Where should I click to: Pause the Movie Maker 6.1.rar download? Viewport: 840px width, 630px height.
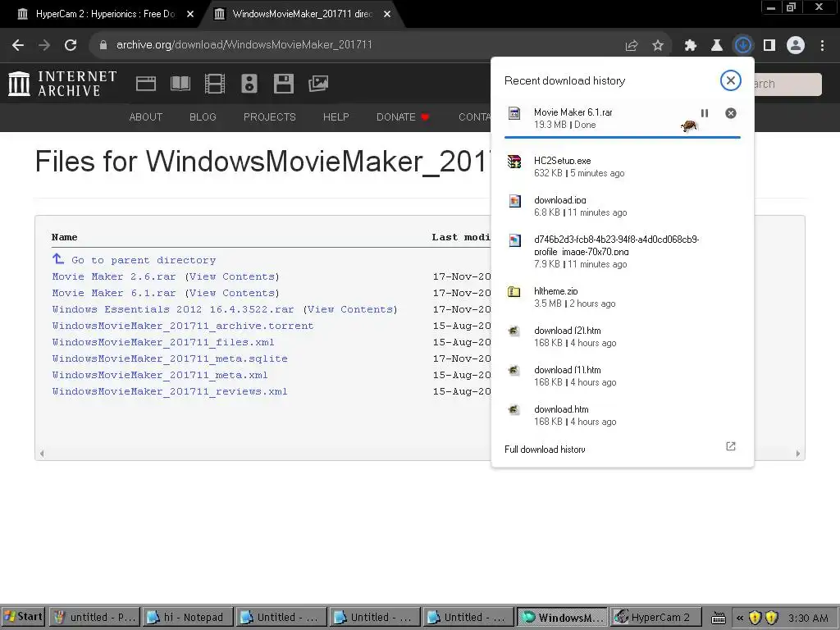click(x=705, y=113)
